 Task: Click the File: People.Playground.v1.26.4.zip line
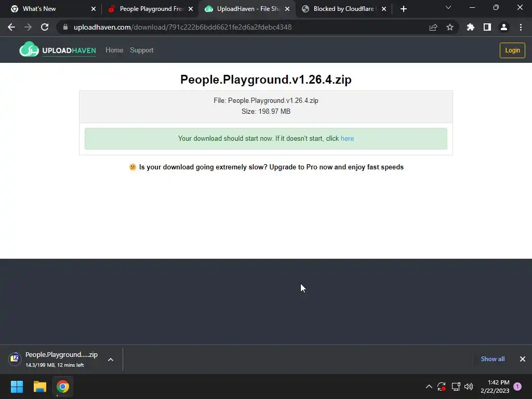(266, 100)
